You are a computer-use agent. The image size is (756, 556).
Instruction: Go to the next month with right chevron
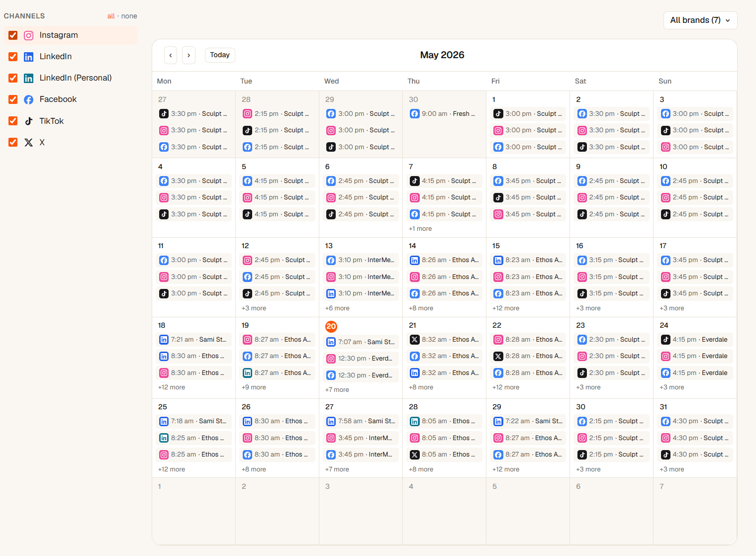[x=189, y=55]
